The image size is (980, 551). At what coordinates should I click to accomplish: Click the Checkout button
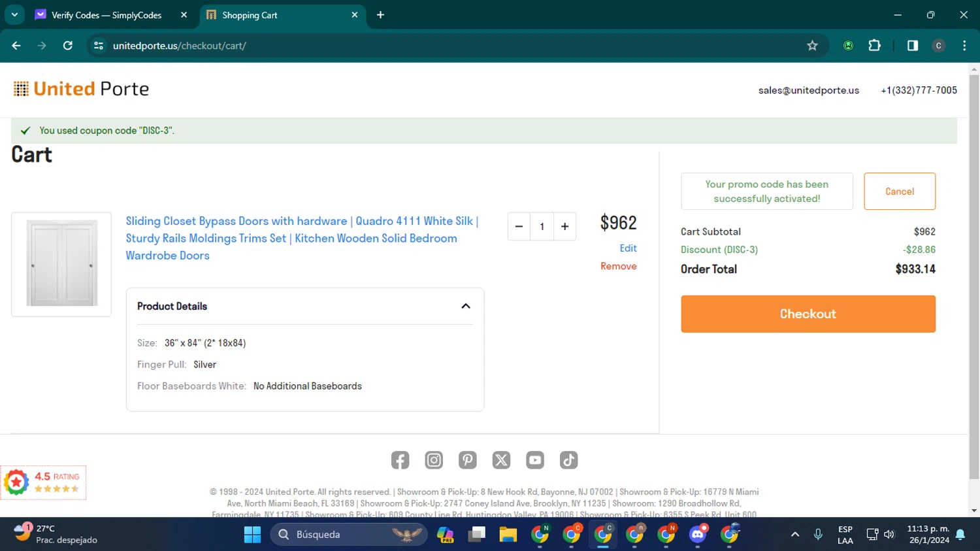coord(808,314)
